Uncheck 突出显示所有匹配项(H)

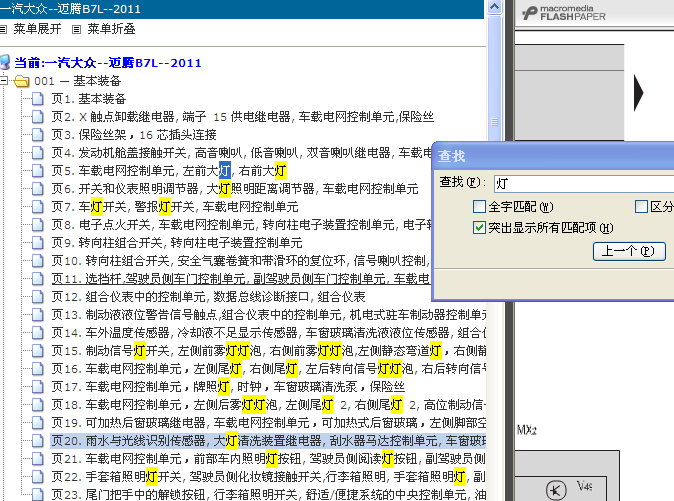coord(479,227)
